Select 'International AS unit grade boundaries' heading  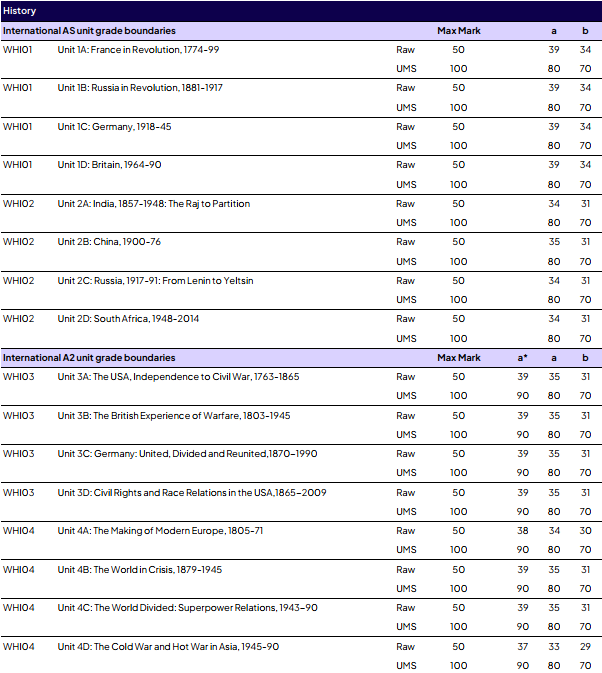coord(89,31)
